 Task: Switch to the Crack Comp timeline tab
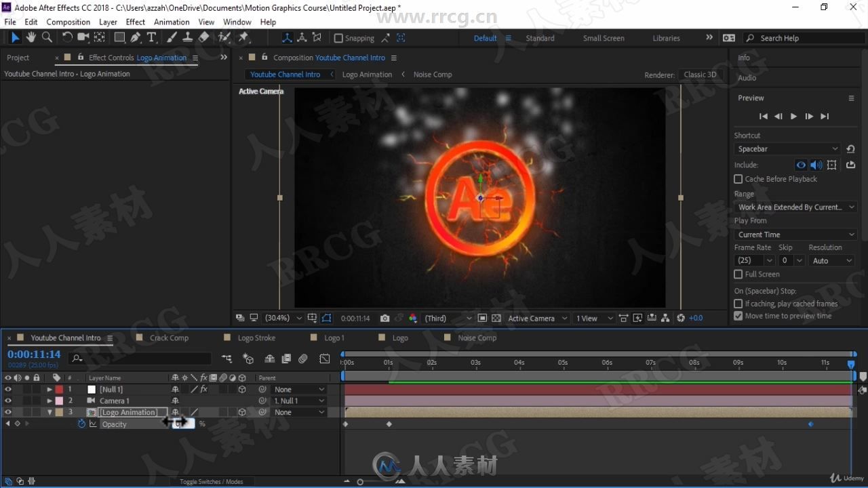pyautogui.click(x=169, y=338)
